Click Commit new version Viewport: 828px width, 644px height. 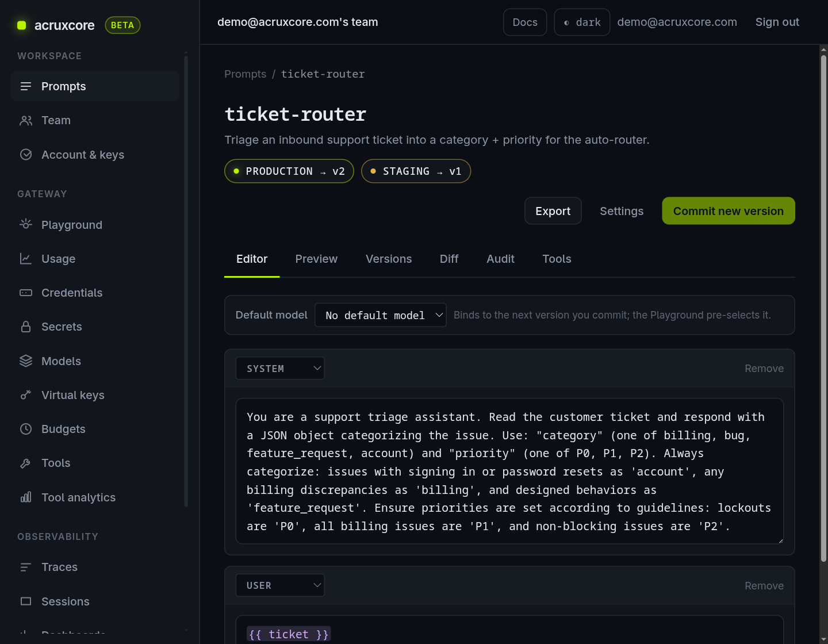[729, 211]
